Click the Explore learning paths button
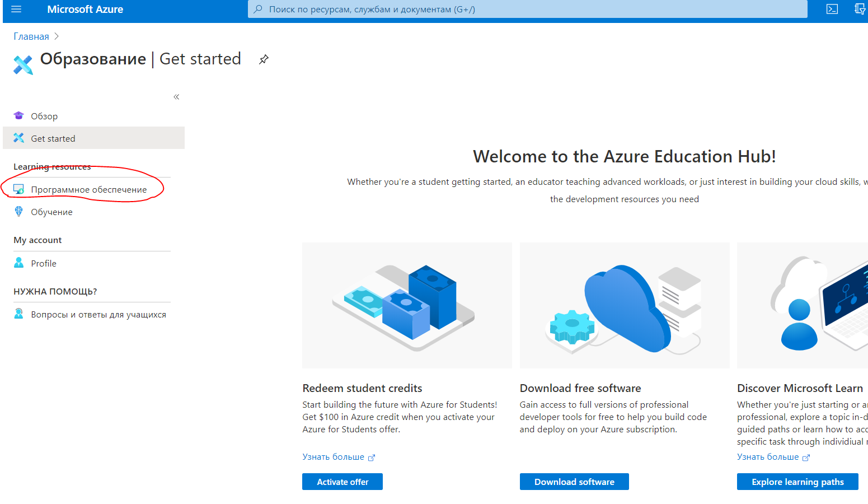The image size is (868, 504). tap(797, 482)
